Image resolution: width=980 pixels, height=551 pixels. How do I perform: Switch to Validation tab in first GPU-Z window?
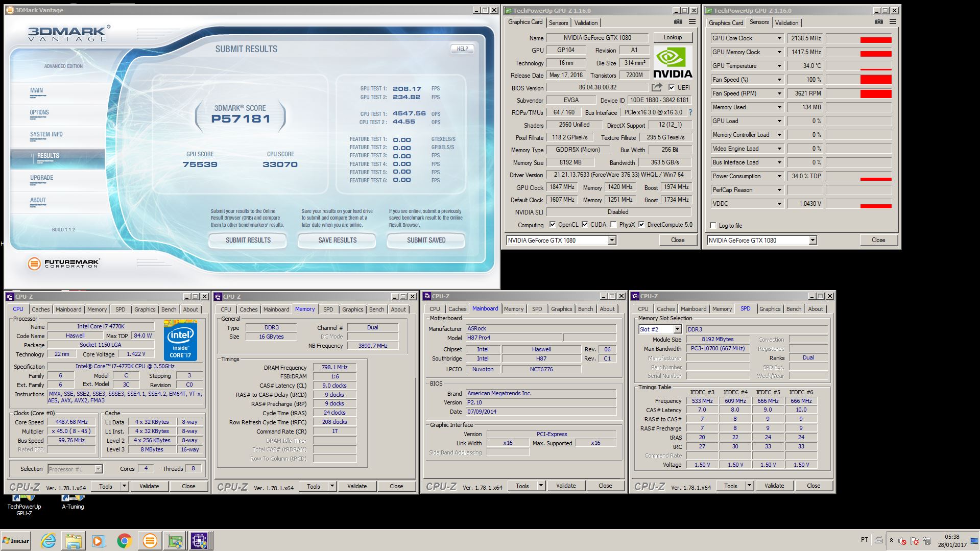(x=586, y=23)
